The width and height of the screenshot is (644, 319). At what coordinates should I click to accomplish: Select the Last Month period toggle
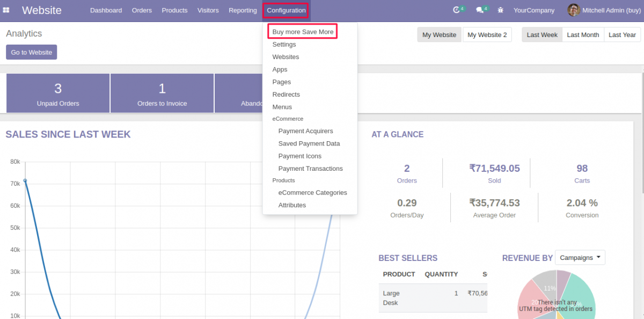[x=583, y=35]
